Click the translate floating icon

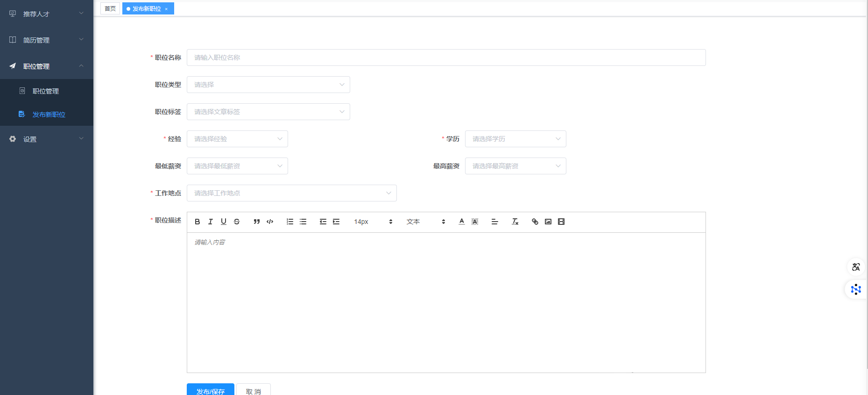[856, 267]
